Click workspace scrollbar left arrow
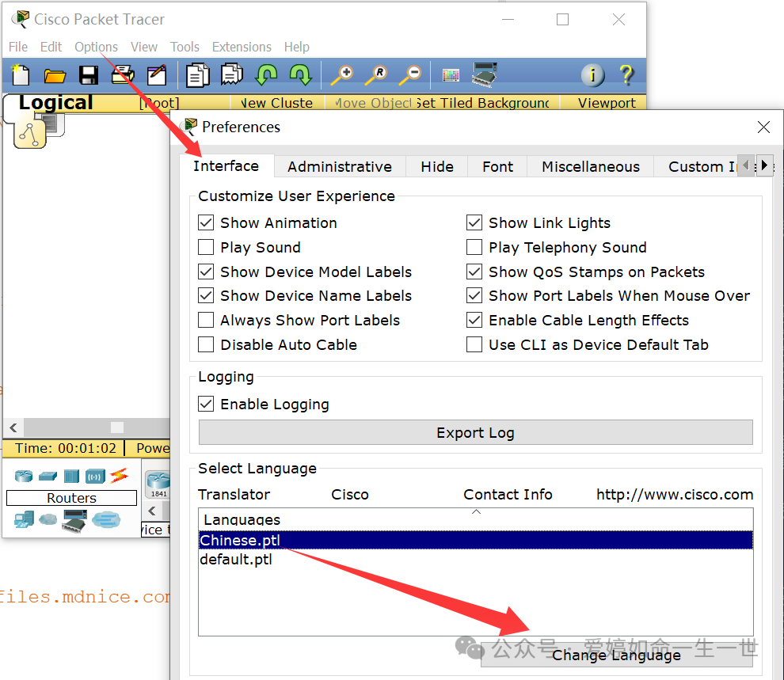 pos(13,427)
